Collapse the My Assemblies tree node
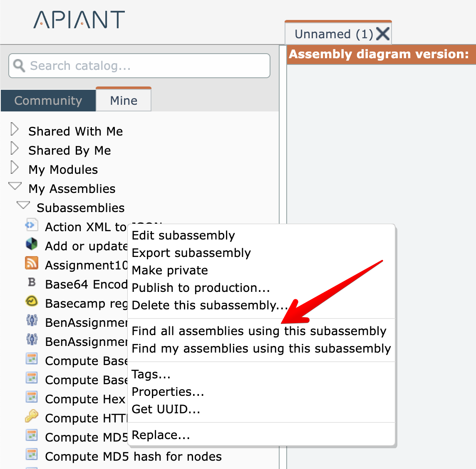The image size is (476, 469). 15,187
